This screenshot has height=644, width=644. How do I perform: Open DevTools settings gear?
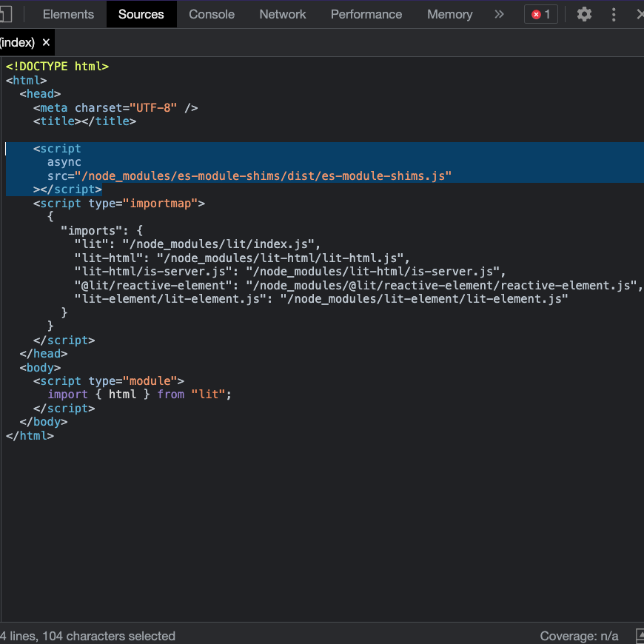[x=584, y=14]
